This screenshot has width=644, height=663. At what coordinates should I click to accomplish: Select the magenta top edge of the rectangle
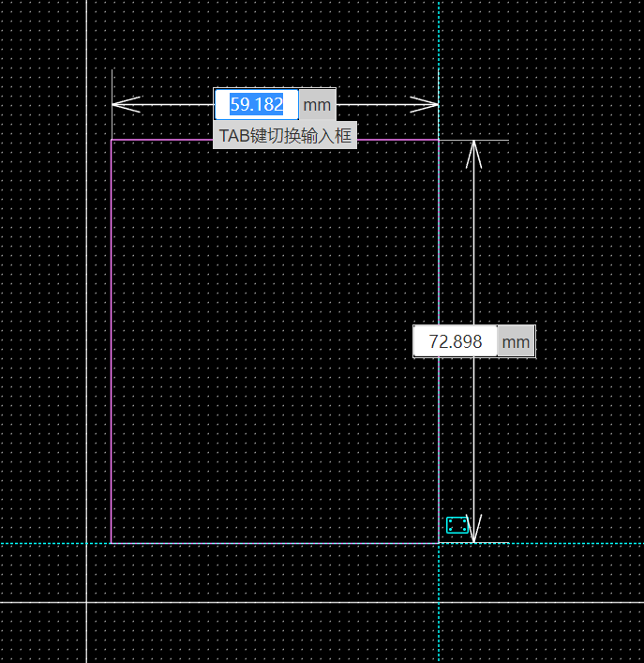pos(169,141)
